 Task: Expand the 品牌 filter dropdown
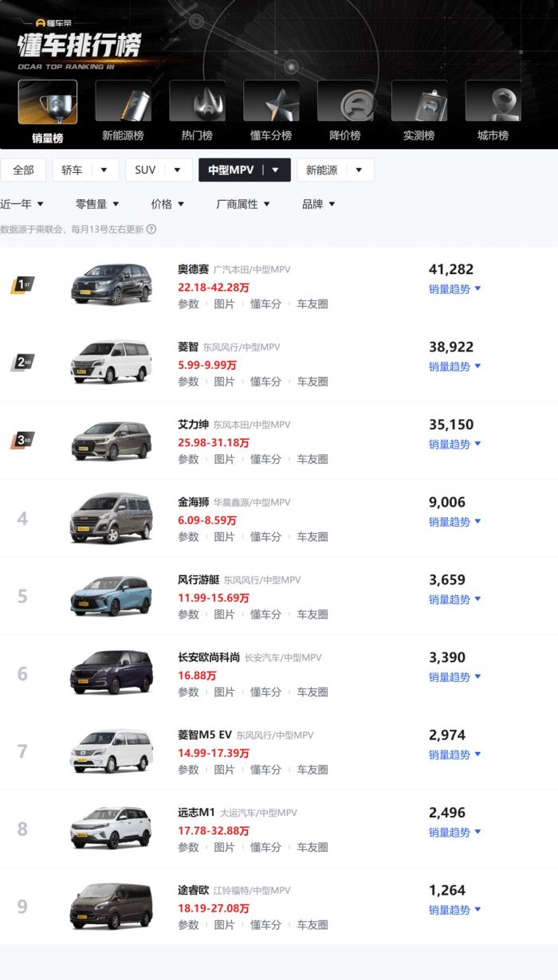tap(318, 204)
